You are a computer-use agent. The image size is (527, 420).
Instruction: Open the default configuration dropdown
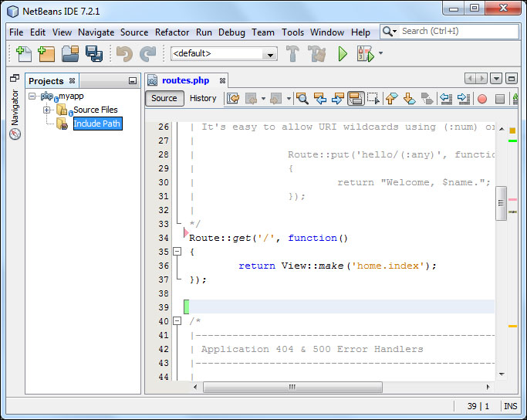click(x=269, y=54)
